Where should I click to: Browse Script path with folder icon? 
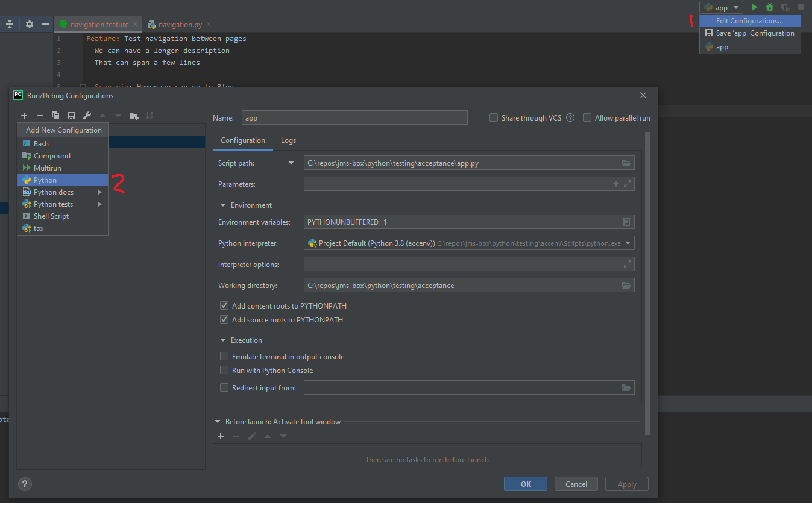click(626, 163)
